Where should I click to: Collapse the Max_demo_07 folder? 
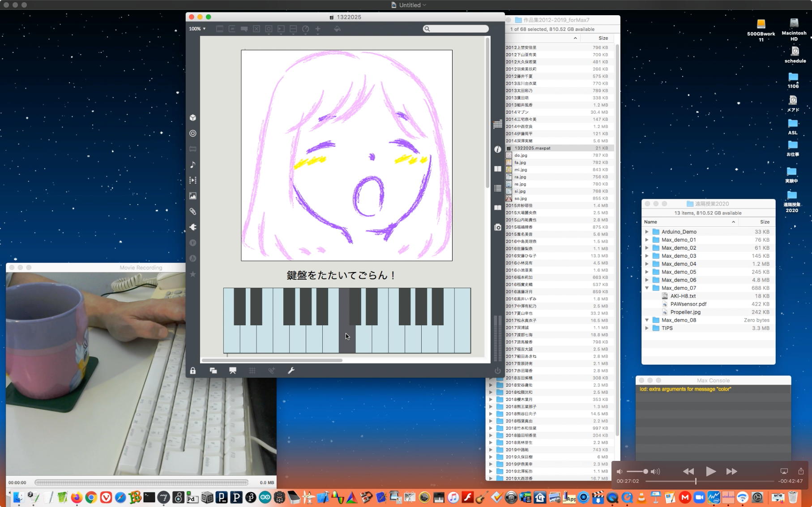(647, 288)
